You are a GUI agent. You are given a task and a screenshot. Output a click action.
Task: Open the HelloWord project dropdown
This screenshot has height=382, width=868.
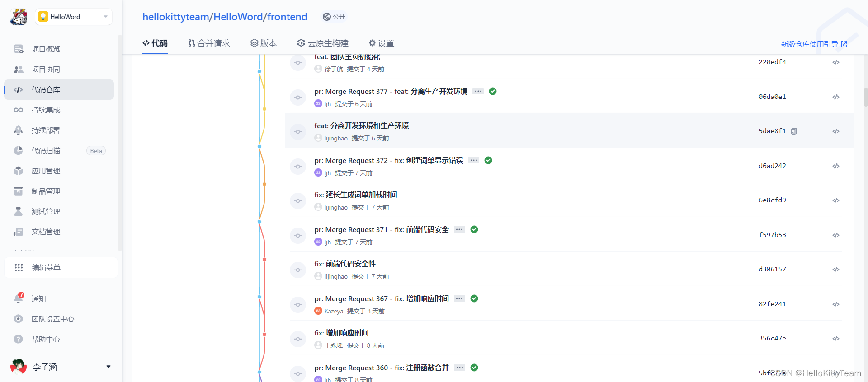point(74,17)
